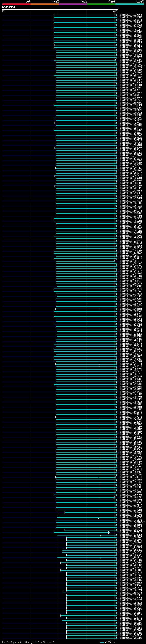
Task: Select label UniRef100_C9WSP8
Action: (x=131, y=48)
